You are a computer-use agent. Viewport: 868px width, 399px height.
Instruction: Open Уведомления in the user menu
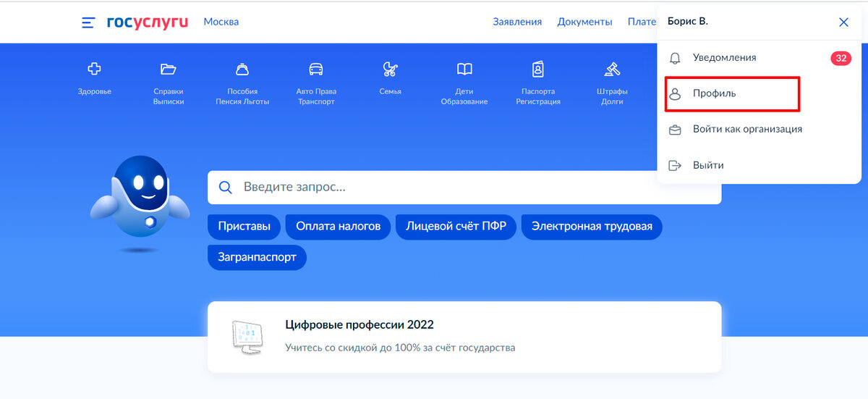point(759,58)
